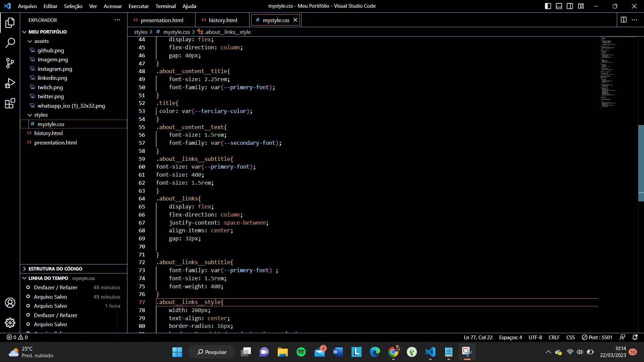Screen dimensions: 644x362
Task: Select Arquivo Salvo 1 hora timeline entry
Action: click(74, 306)
